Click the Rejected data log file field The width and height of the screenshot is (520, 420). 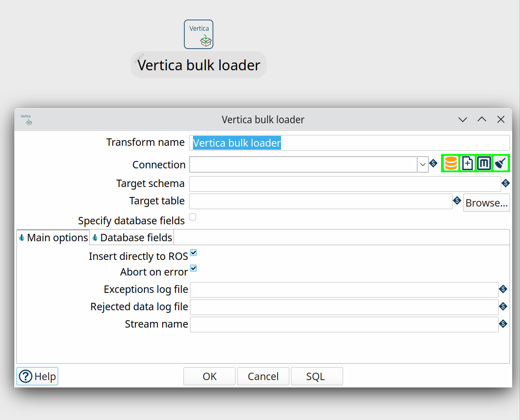[x=344, y=307]
